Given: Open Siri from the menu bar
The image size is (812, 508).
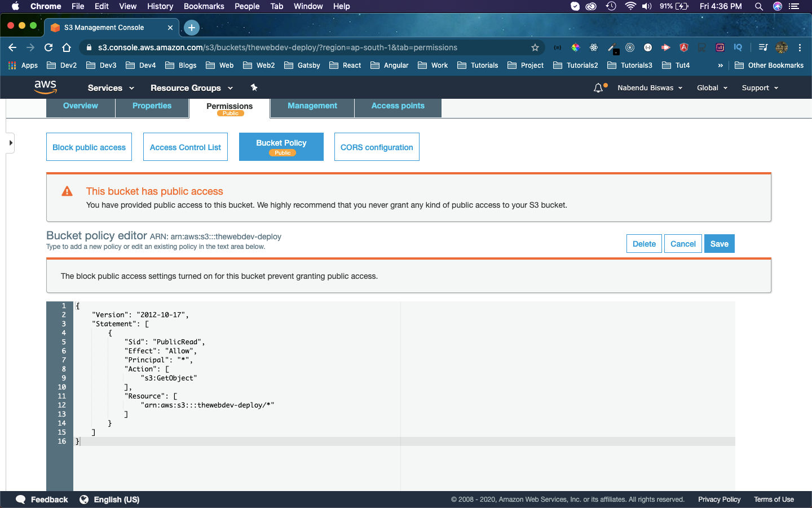Looking at the screenshot, I should click(778, 6).
